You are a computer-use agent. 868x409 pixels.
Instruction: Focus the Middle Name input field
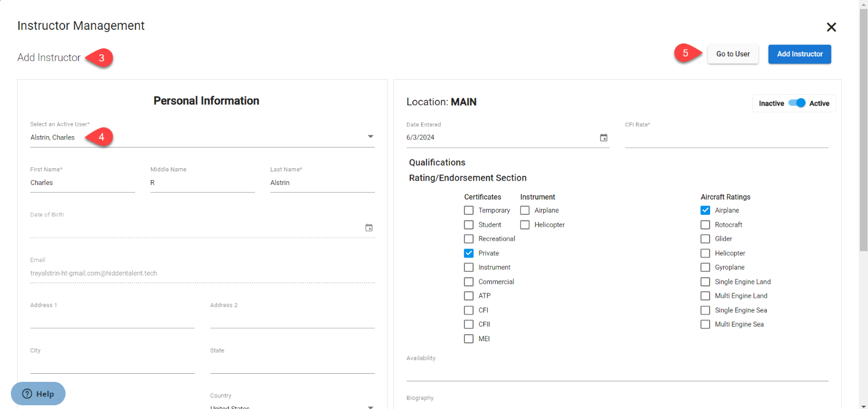pyautogui.click(x=202, y=183)
